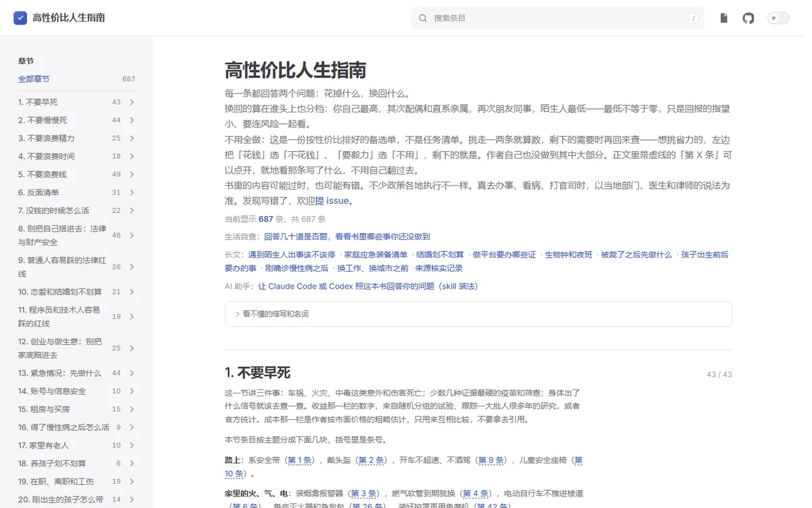Expand chevron for 4. 不要浪费时间
The image size is (812, 508).
[x=131, y=156]
